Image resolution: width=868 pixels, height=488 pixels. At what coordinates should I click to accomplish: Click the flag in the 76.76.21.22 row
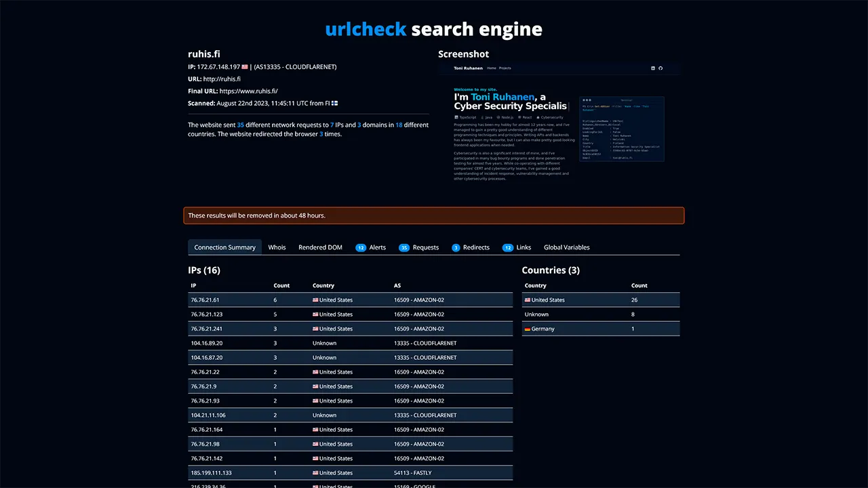(315, 372)
